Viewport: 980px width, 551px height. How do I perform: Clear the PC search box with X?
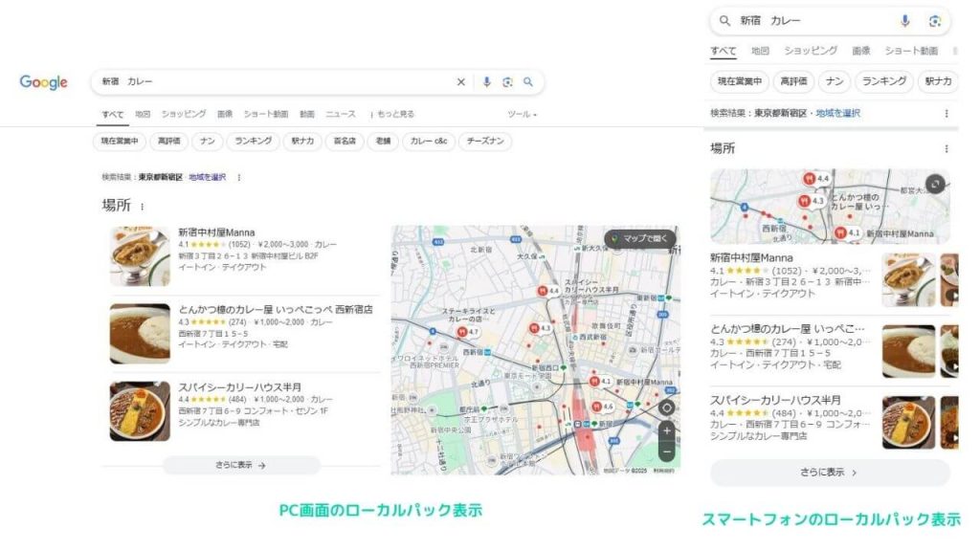point(460,82)
